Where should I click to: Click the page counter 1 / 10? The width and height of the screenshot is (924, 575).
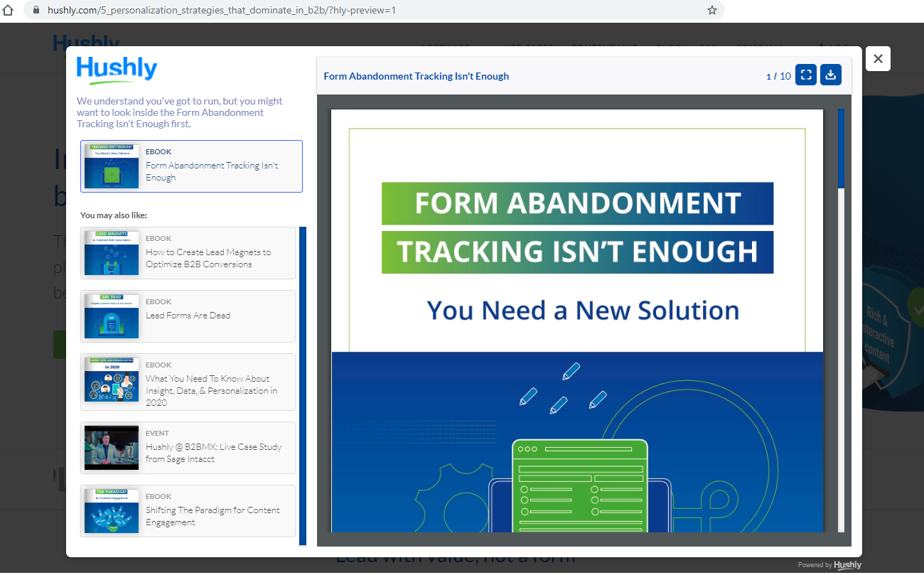[x=778, y=76]
